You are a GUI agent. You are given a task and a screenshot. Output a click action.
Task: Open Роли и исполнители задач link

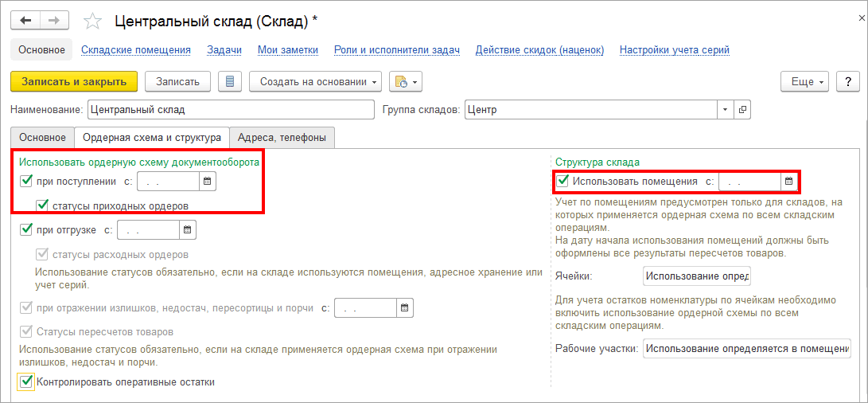(397, 50)
